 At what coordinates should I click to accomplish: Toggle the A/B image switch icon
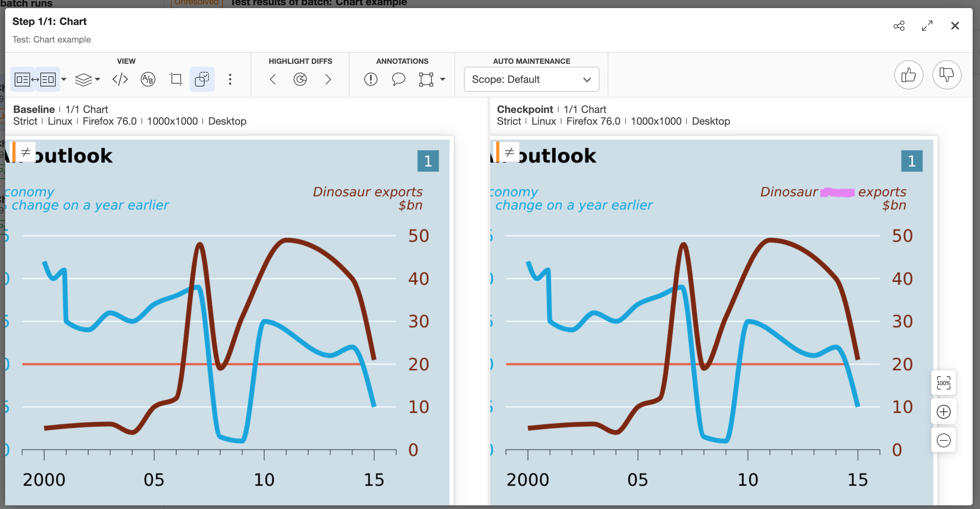pos(148,79)
